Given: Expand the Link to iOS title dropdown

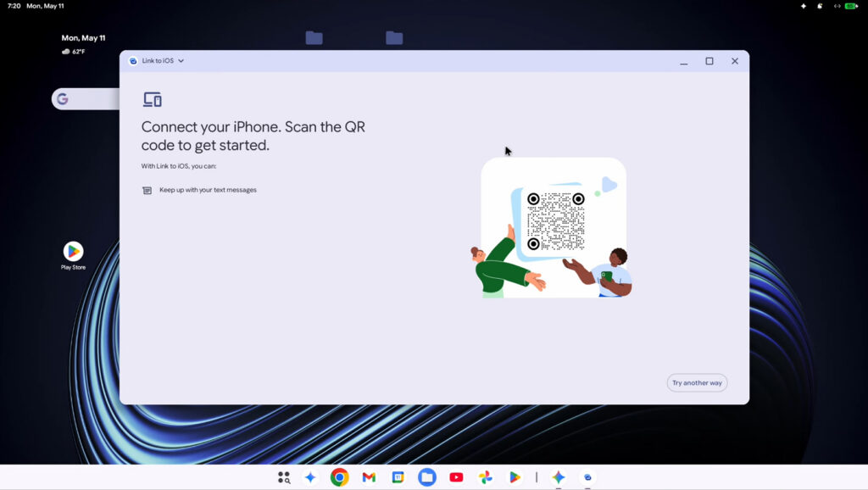Looking at the screenshot, I should [x=181, y=61].
